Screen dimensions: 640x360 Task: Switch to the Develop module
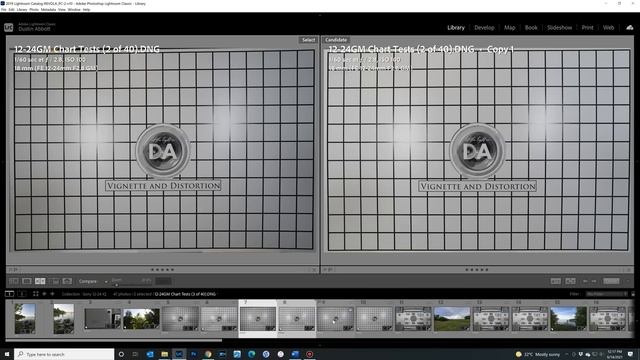(484, 27)
